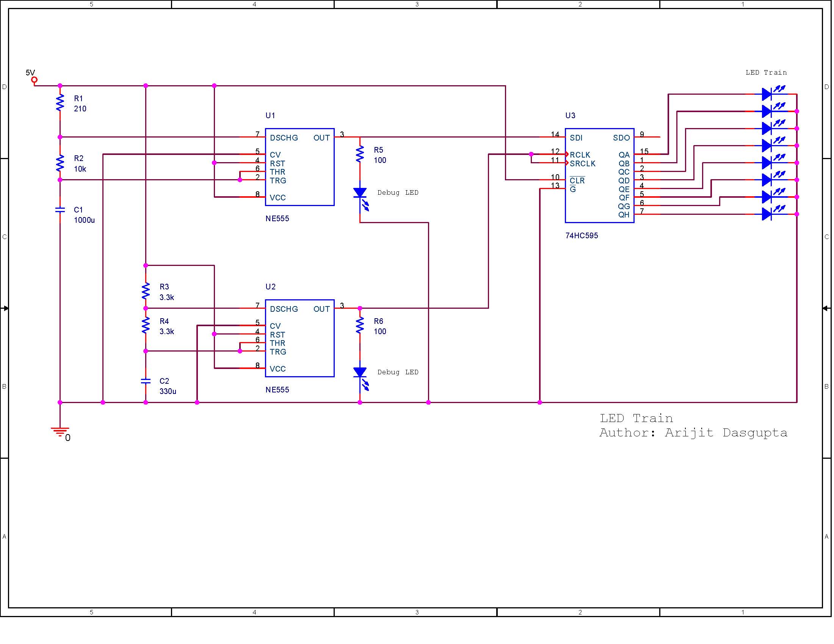Viewport: 834px width, 644px height.
Task: Click the C2 capacitor symbol
Action: pyautogui.click(x=146, y=381)
